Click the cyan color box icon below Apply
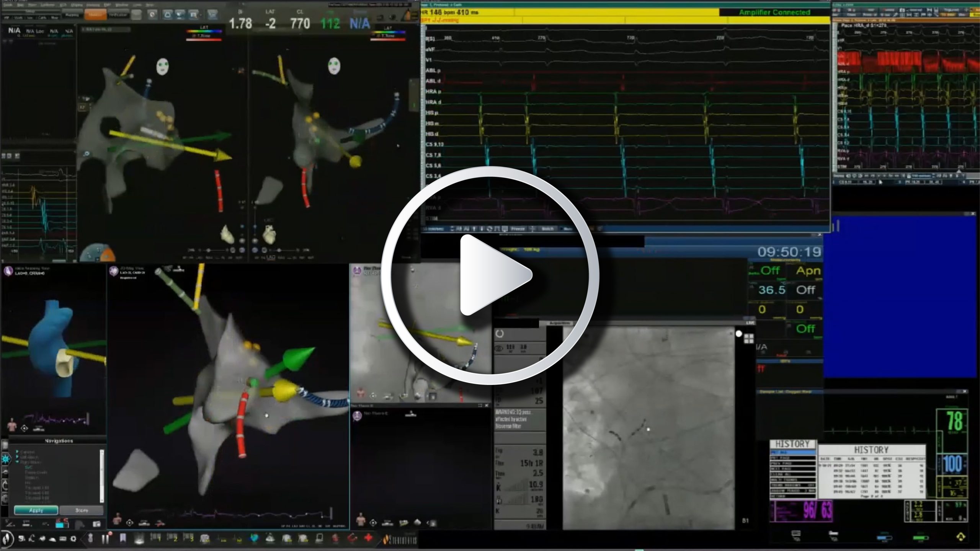Screen dimensions: 980x551 pos(59,525)
